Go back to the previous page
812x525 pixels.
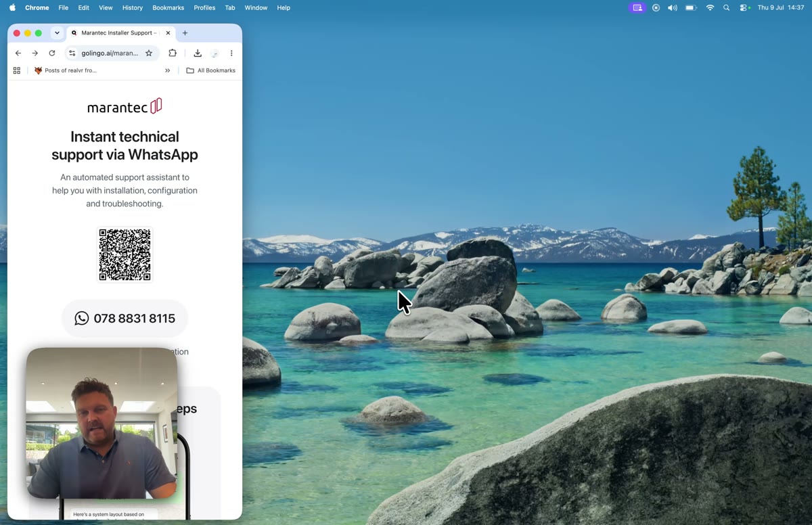(18, 53)
